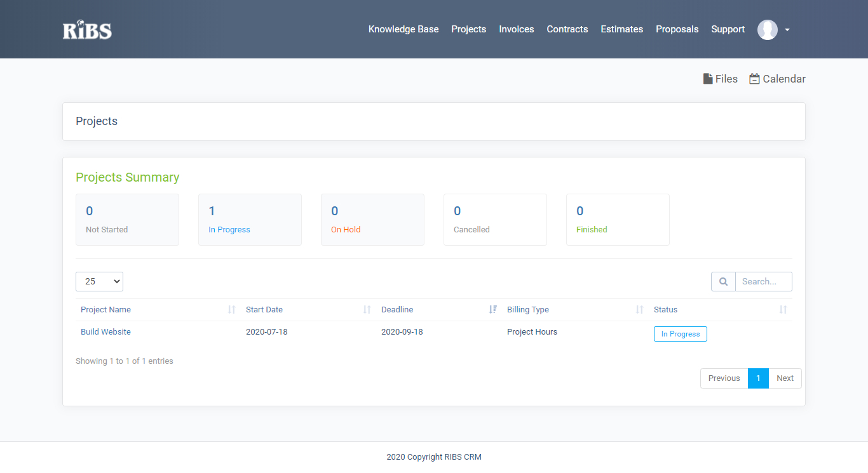Click the RIBS logo in header

(87, 30)
